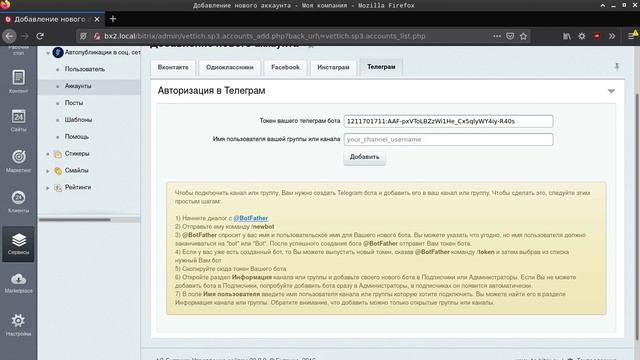Expand the Смайлы tree node

tap(48, 171)
